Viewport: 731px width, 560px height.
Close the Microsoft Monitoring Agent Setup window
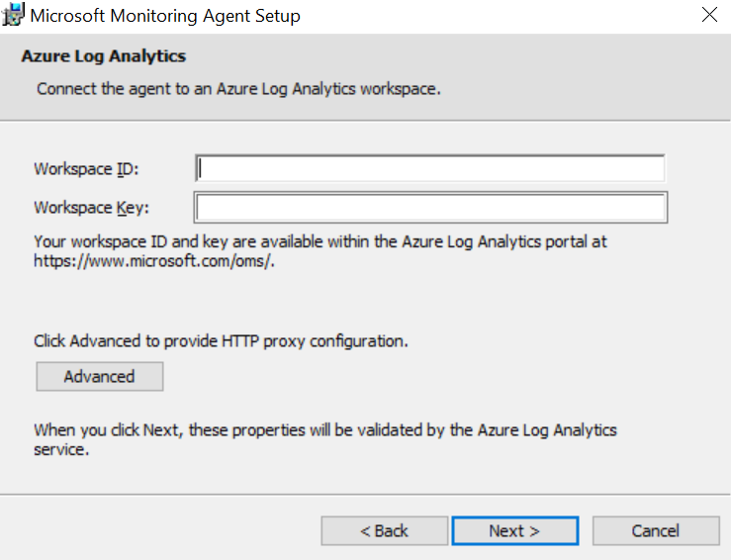pos(709,15)
